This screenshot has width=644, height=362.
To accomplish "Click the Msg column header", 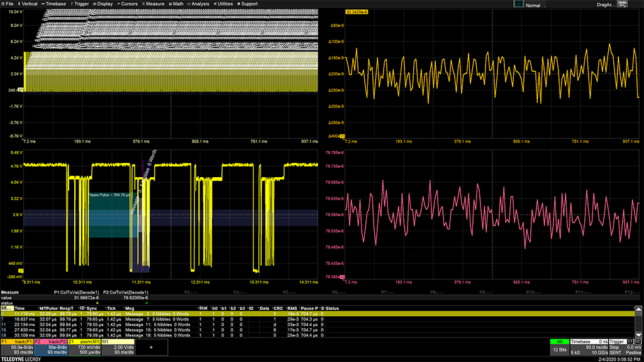I will pyautogui.click(x=129, y=308).
